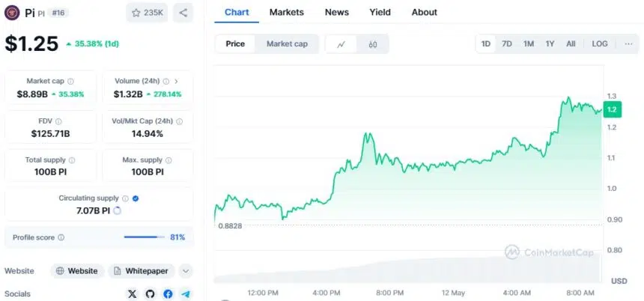Switch to the Markets tab
The height and width of the screenshot is (301, 644).
pos(287,12)
